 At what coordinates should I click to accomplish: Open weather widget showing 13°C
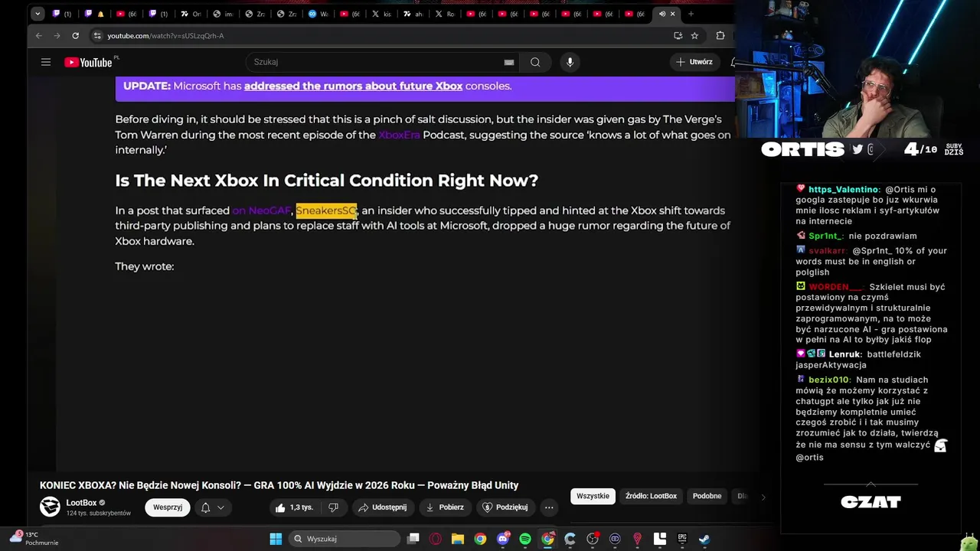tap(33, 539)
